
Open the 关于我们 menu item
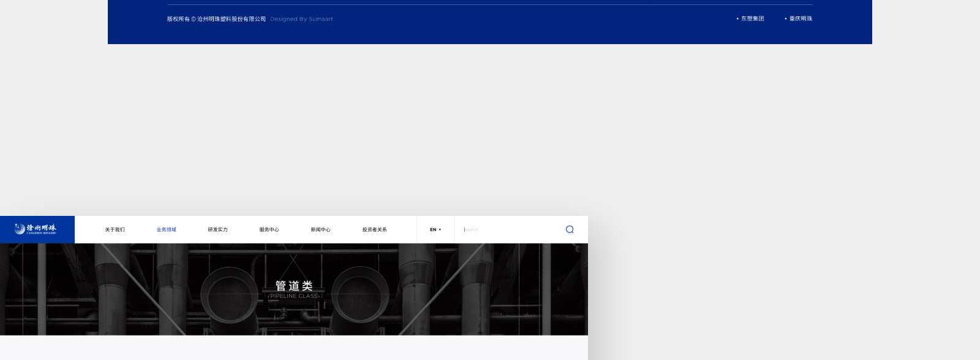point(115,230)
